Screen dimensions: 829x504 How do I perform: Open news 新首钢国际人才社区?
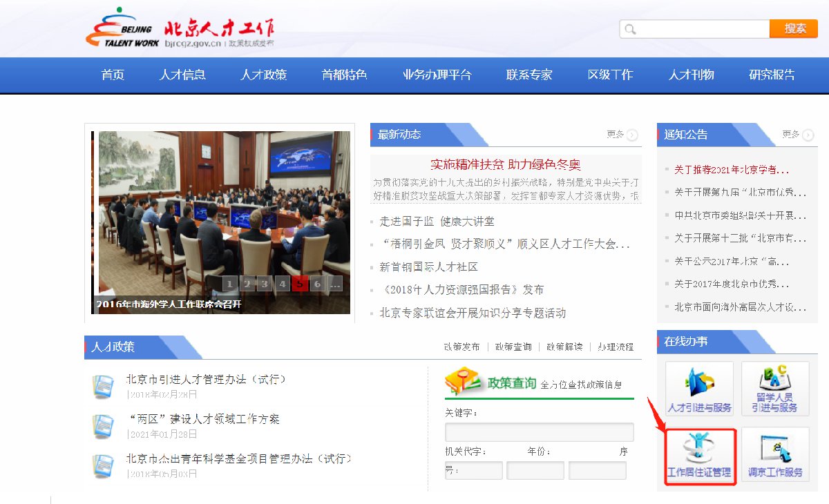tap(428, 267)
